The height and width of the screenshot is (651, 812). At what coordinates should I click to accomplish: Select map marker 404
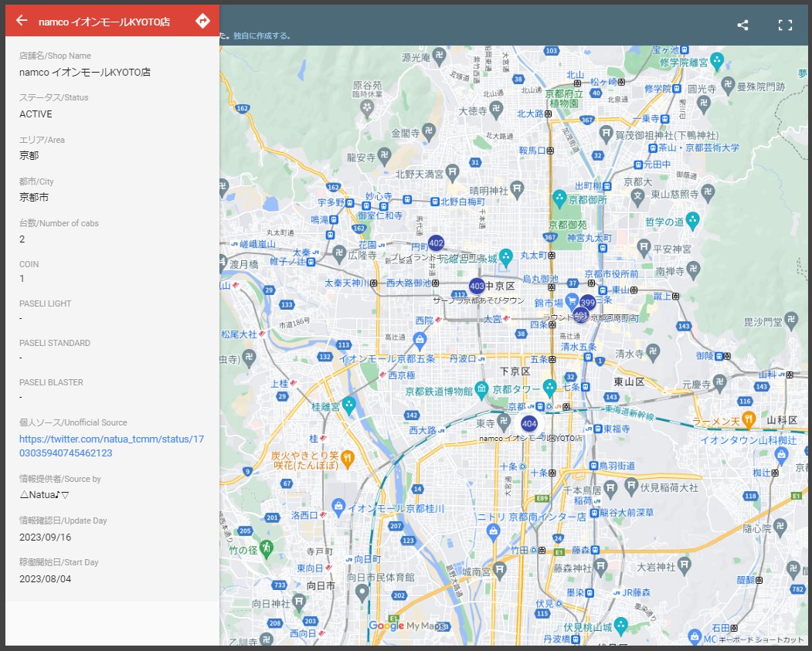[x=528, y=424]
